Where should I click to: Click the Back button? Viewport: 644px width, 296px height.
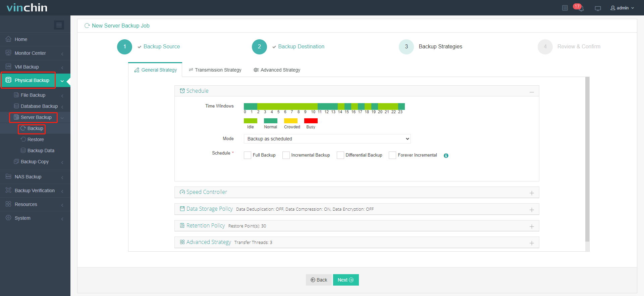pyautogui.click(x=319, y=280)
